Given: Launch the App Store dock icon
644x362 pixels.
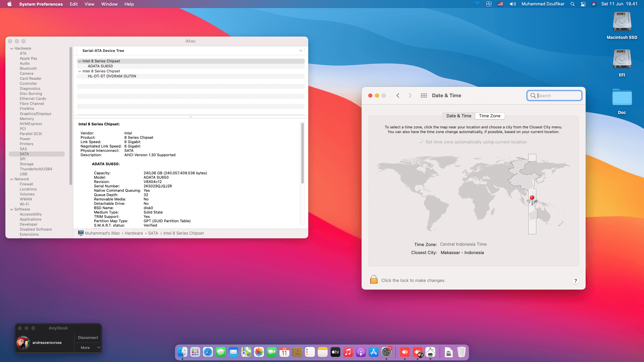Looking at the screenshot, I should (373, 352).
